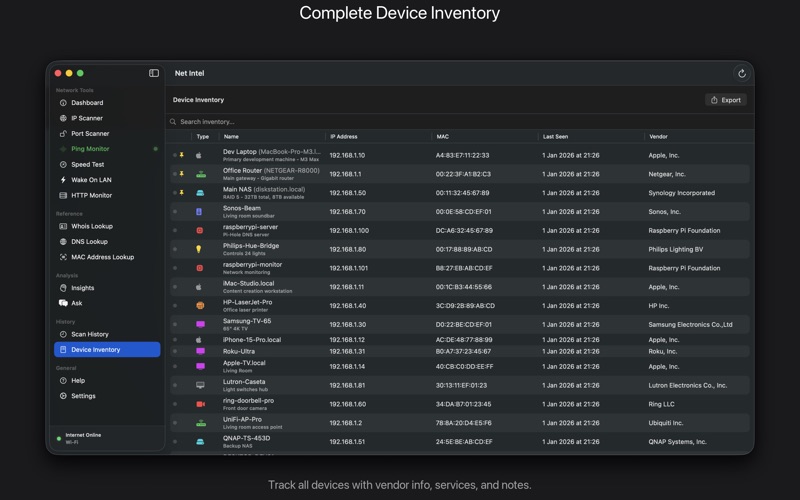Sort by the Vendor column header

click(658, 136)
